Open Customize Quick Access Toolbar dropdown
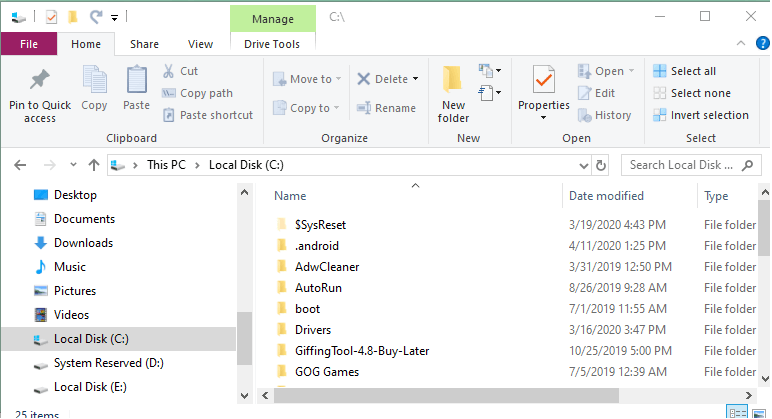772x419 pixels. tap(114, 18)
